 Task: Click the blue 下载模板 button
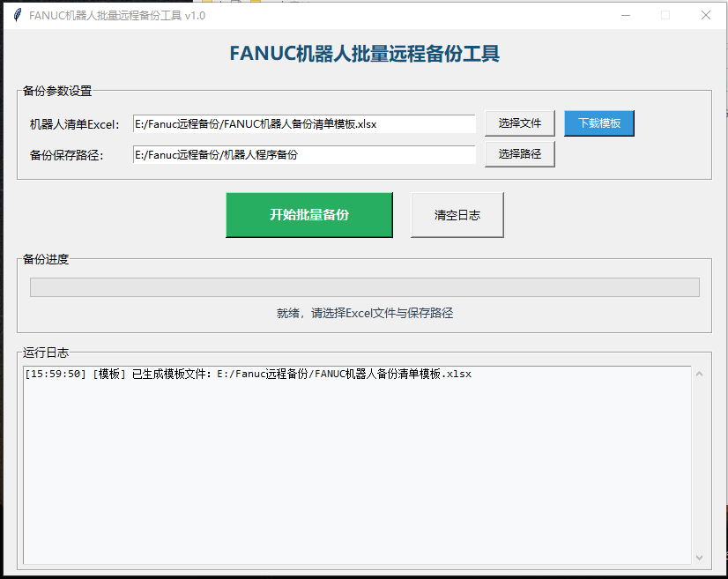coord(599,123)
